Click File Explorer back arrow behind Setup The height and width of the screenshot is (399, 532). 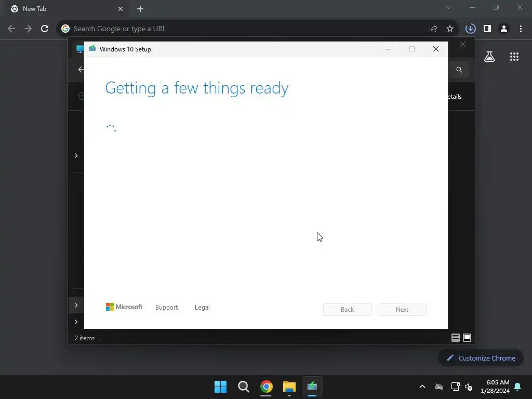(81, 69)
